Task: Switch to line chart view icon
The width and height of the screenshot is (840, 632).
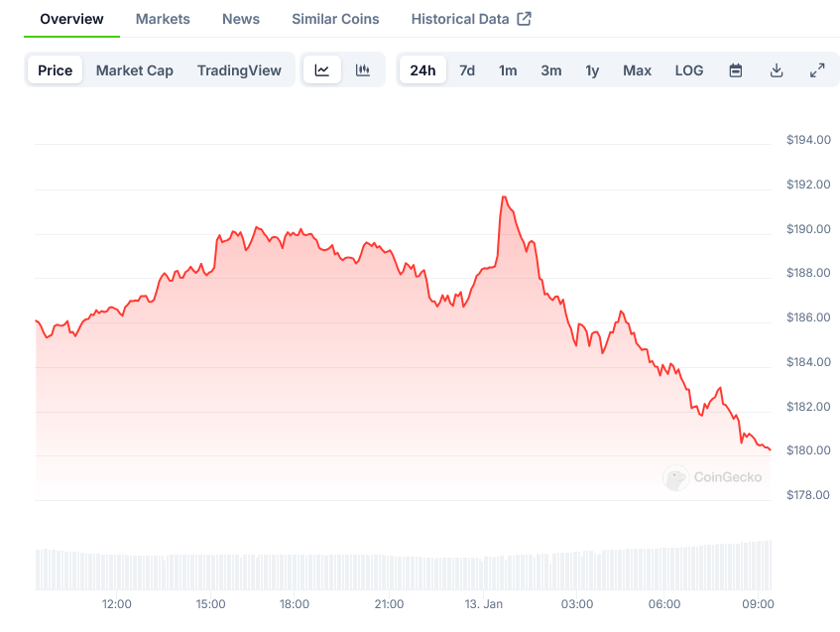Action: click(x=322, y=70)
